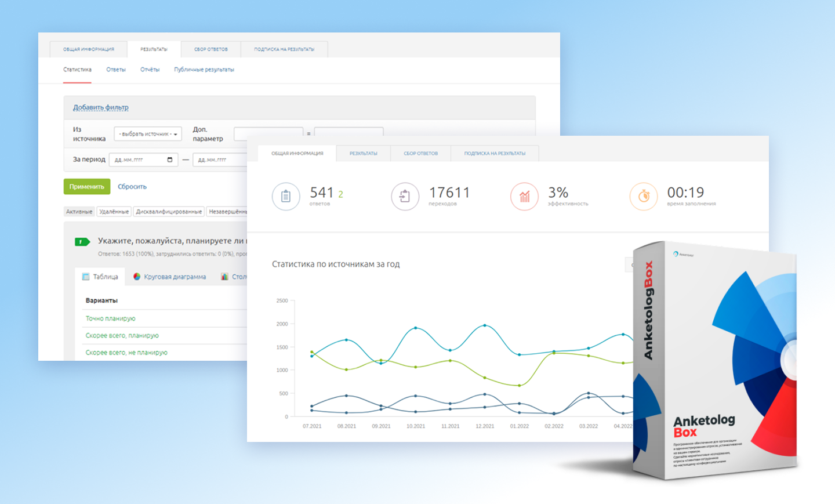The width and height of the screenshot is (835, 504).
Task: Open the 'Публичные результаты' sub-tab
Action: click(x=204, y=70)
